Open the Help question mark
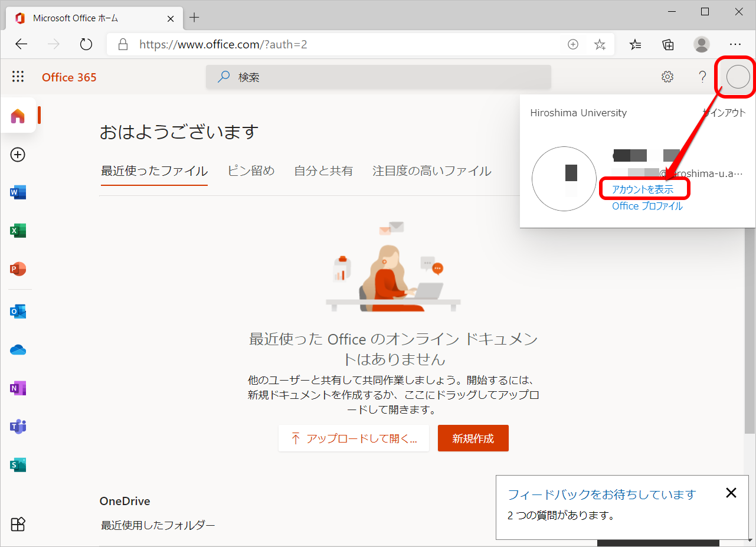 (x=702, y=77)
